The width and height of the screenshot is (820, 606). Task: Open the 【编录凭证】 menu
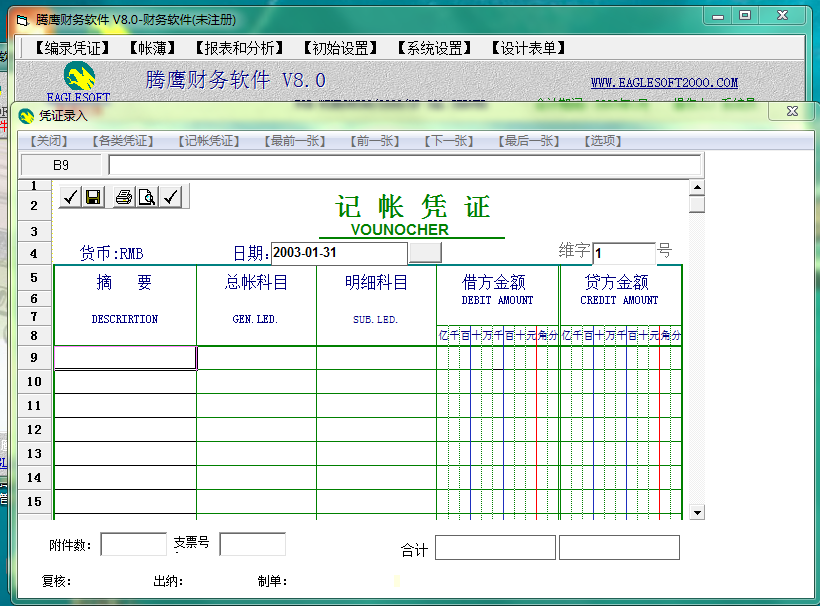point(72,49)
